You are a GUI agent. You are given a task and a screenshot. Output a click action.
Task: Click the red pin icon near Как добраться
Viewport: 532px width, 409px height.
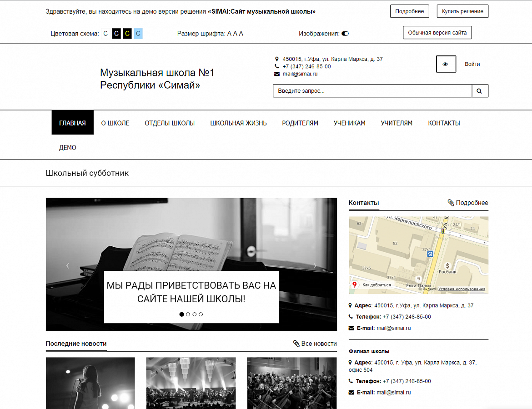coord(355,284)
